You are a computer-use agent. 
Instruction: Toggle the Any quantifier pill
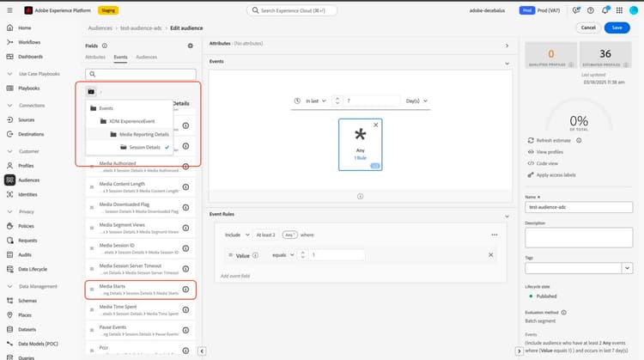coord(289,235)
